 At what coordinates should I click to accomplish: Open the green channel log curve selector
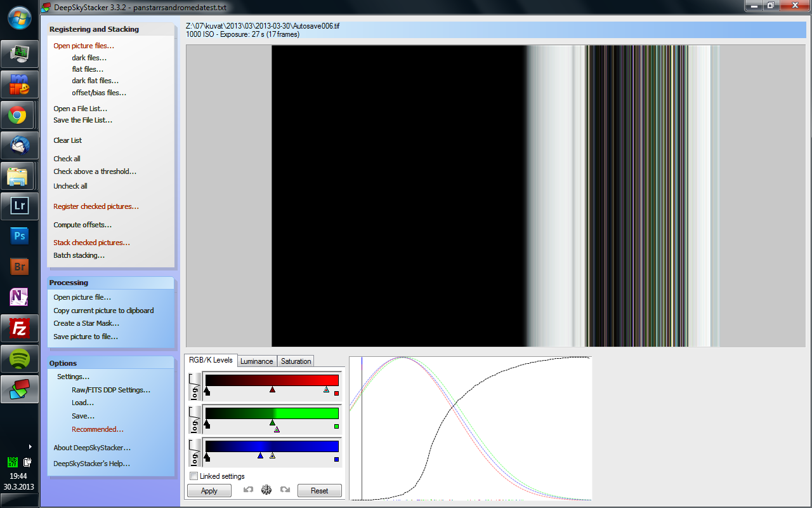click(195, 419)
